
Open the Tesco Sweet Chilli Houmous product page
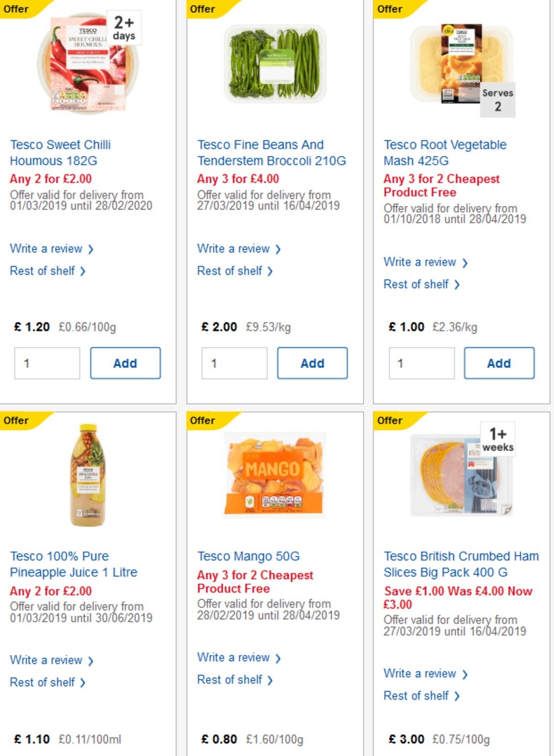click(x=60, y=152)
